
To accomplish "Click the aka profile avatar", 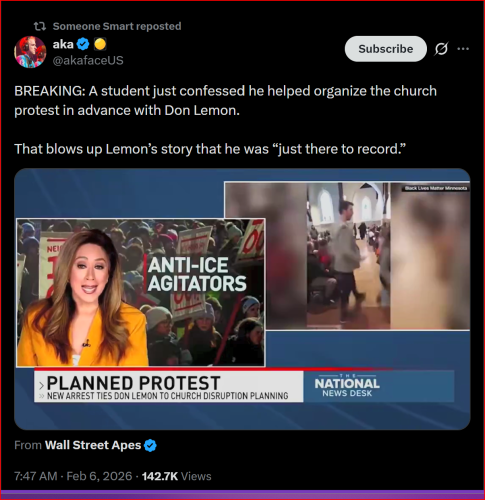I will click(30, 52).
